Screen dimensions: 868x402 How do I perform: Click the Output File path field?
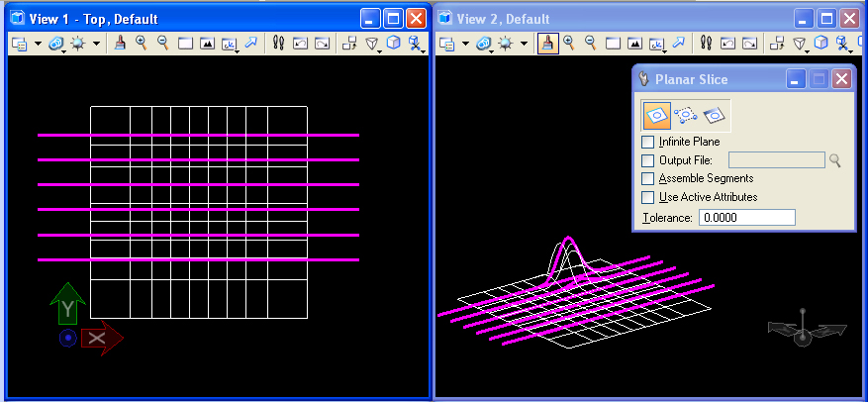point(777,160)
